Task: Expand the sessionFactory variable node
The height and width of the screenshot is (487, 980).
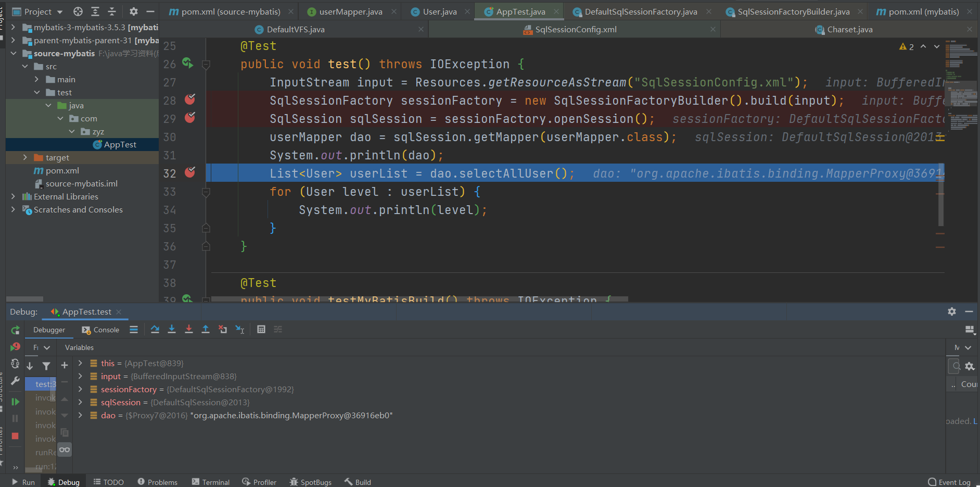Action: pos(80,389)
